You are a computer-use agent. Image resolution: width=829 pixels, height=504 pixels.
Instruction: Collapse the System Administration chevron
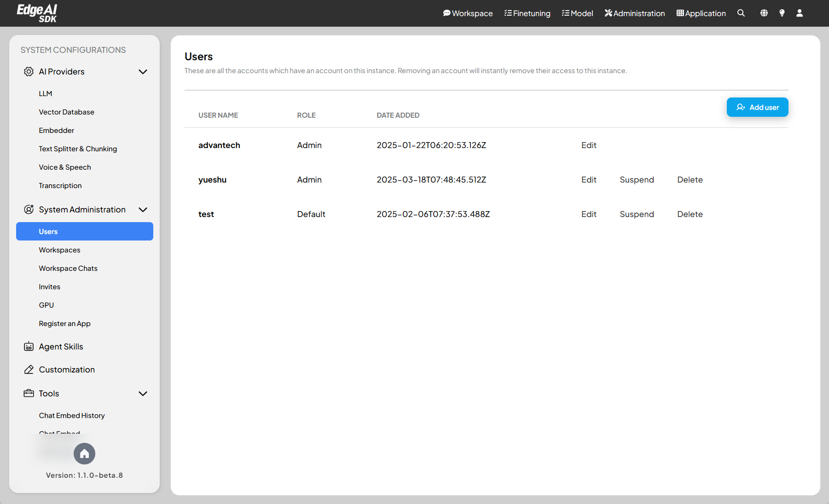click(143, 210)
